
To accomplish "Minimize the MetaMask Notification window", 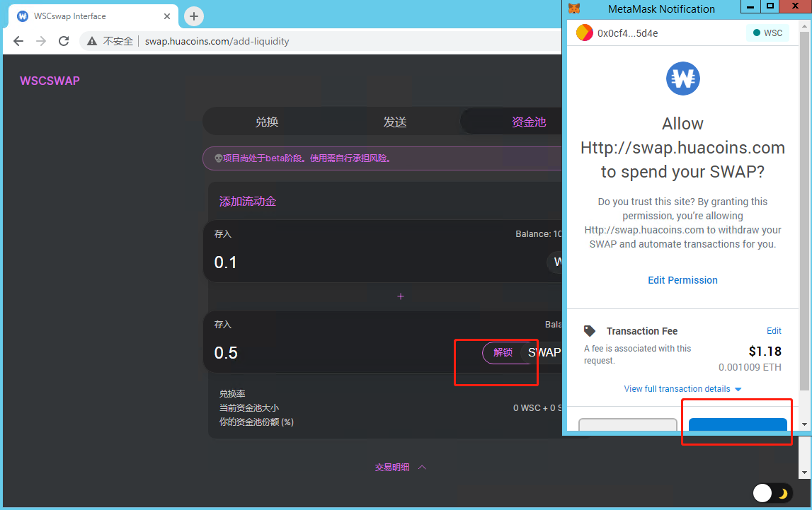I will tap(750, 6).
